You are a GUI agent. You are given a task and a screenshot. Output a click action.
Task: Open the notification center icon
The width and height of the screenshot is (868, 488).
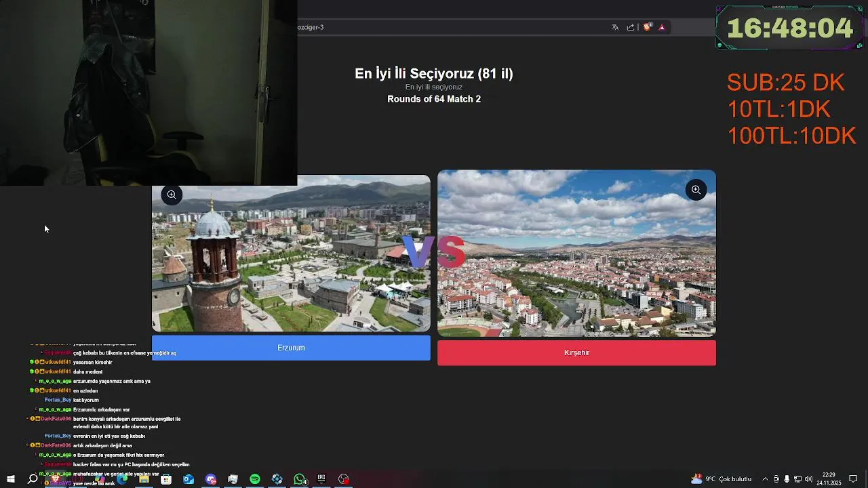point(853,479)
